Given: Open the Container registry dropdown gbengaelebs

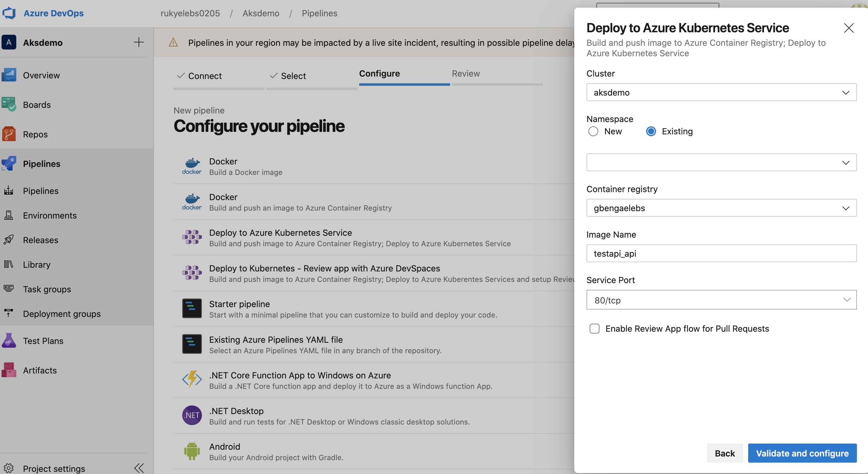Looking at the screenshot, I should coord(721,208).
